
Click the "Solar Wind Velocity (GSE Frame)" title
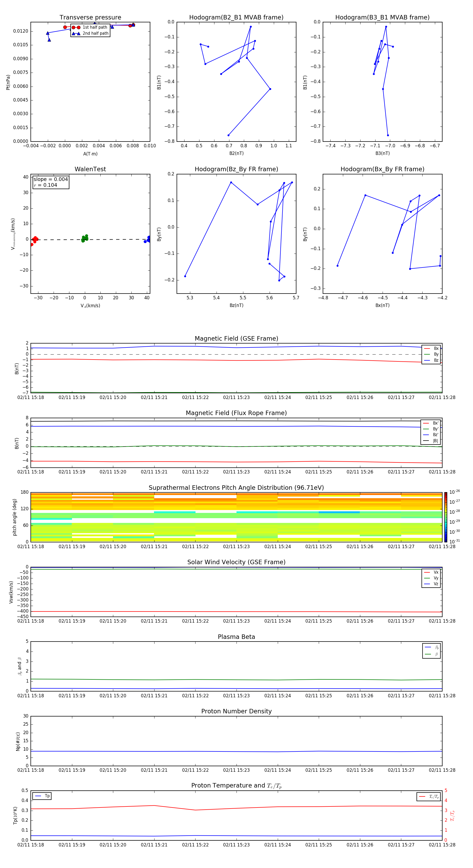point(236,562)
